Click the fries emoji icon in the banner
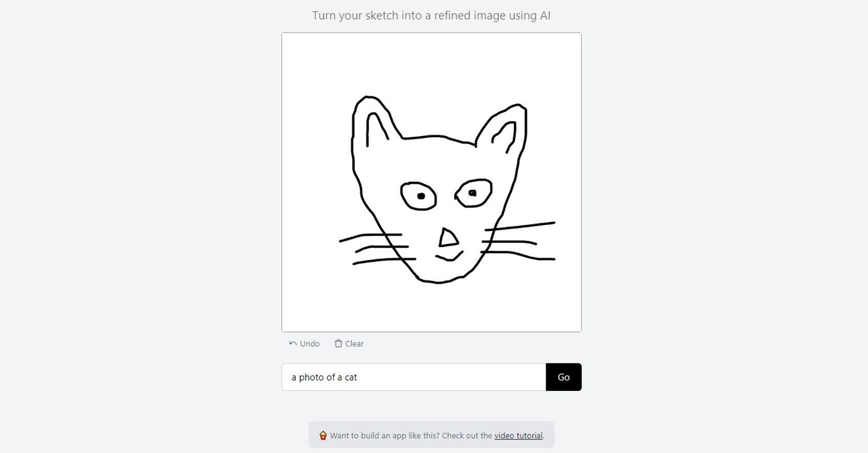 point(323,435)
